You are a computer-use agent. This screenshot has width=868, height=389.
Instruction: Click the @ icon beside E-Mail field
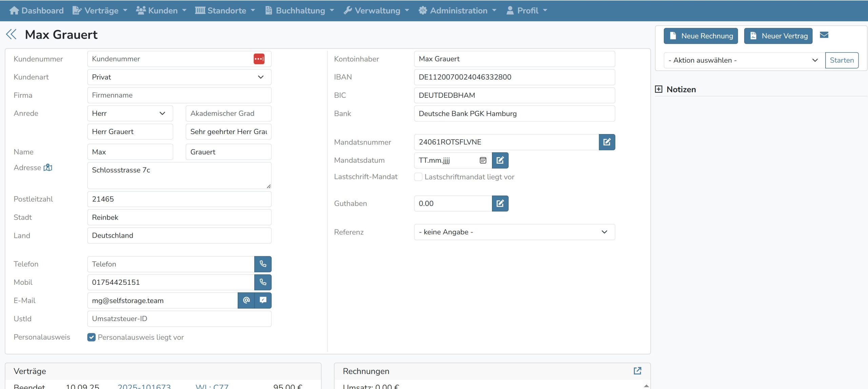(x=246, y=300)
